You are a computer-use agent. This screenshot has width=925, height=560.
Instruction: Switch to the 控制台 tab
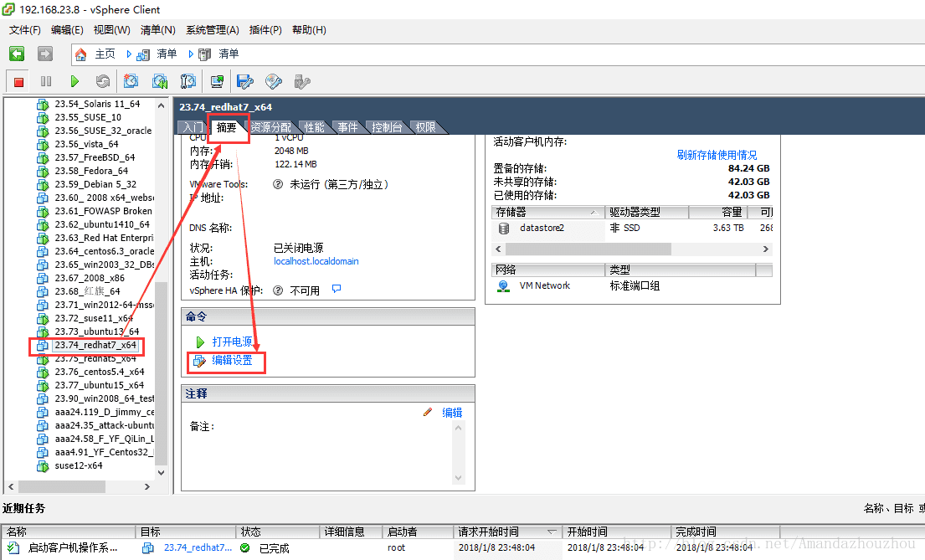click(387, 127)
